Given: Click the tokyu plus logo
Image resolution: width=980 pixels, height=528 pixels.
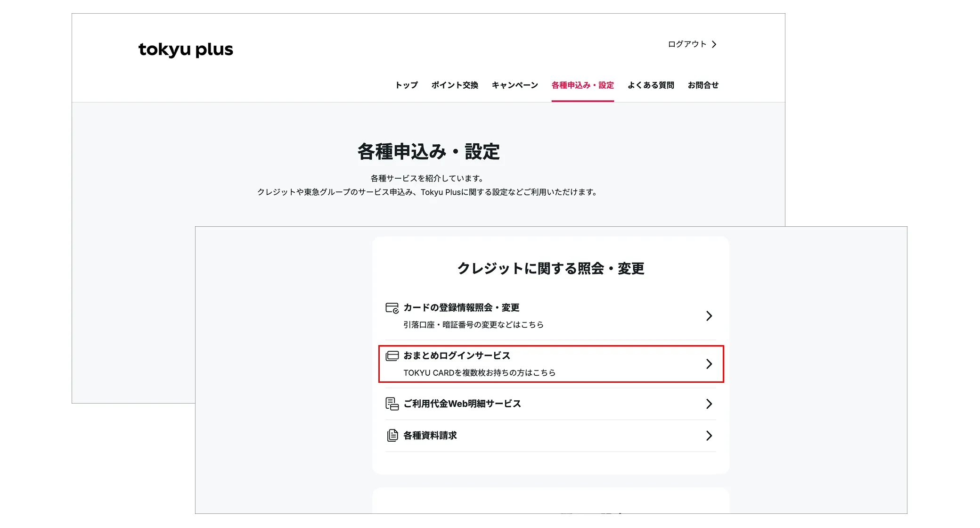Looking at the screenshot, I should point(186,49).
